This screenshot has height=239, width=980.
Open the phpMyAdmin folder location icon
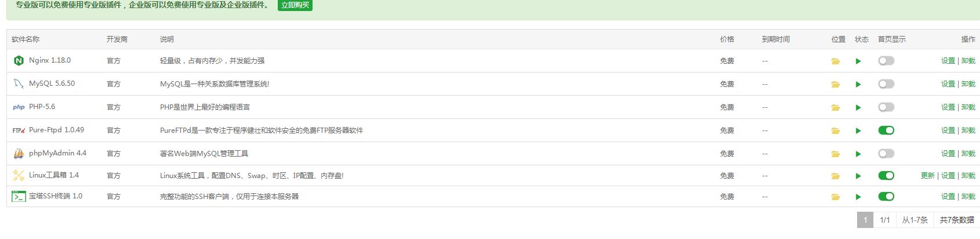click(x=836, y=154)
